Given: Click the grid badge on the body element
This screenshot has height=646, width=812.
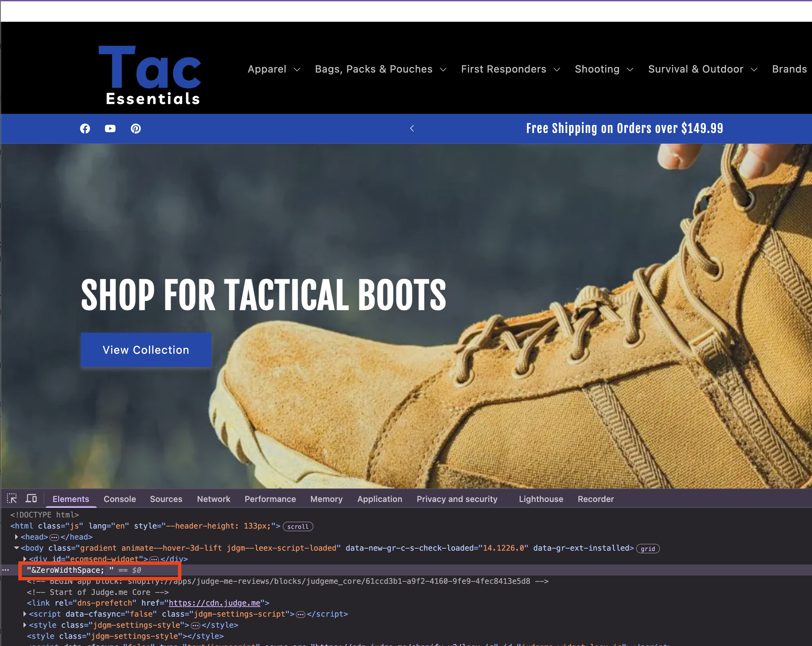Looking at the screenshot, I should pyautogui.click(x=648, y=549).
